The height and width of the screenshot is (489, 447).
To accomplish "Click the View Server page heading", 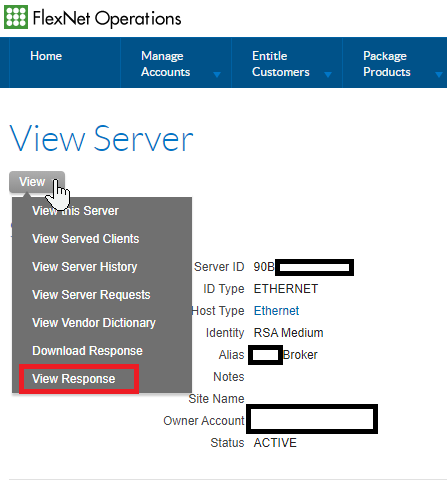I will [x=102, y=138].
